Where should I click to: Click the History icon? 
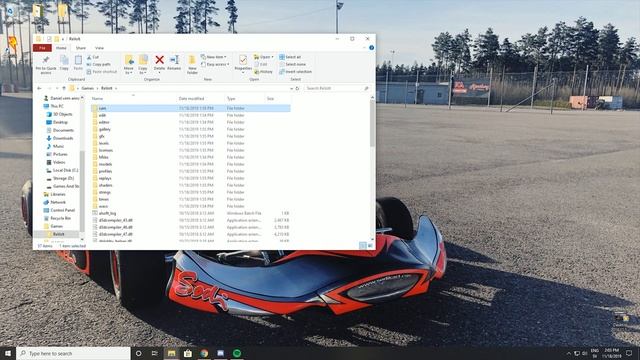coord(256,71)
